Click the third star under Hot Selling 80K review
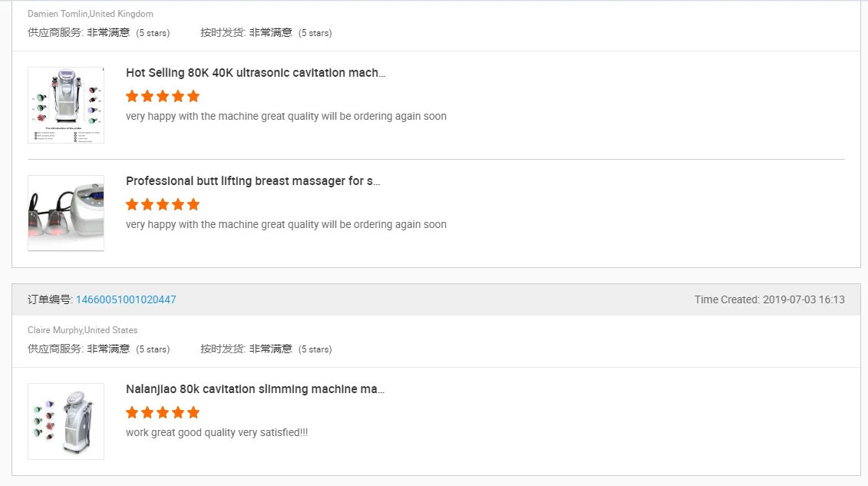Image resolution: width=868 pixels, height=486 pixels. (x=163, y=96)
